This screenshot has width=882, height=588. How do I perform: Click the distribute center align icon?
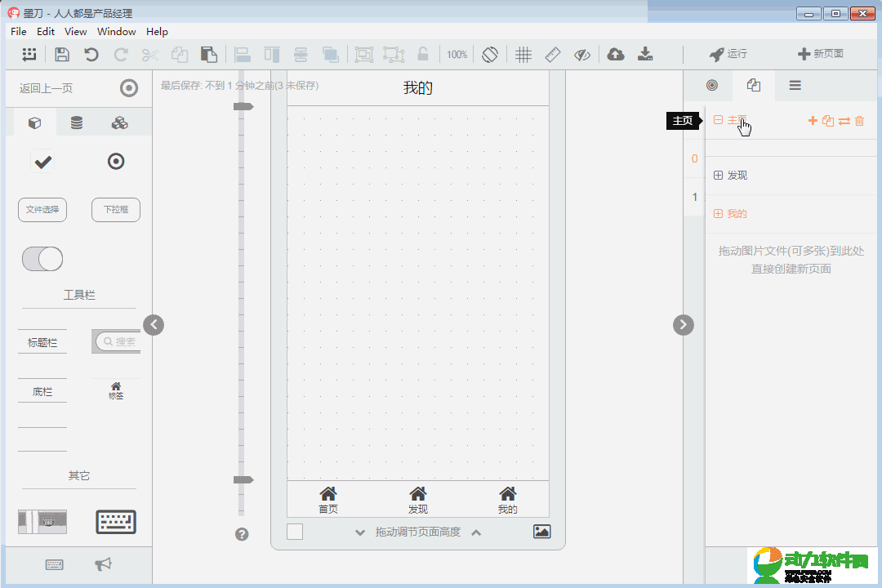[x=301, y=54]
